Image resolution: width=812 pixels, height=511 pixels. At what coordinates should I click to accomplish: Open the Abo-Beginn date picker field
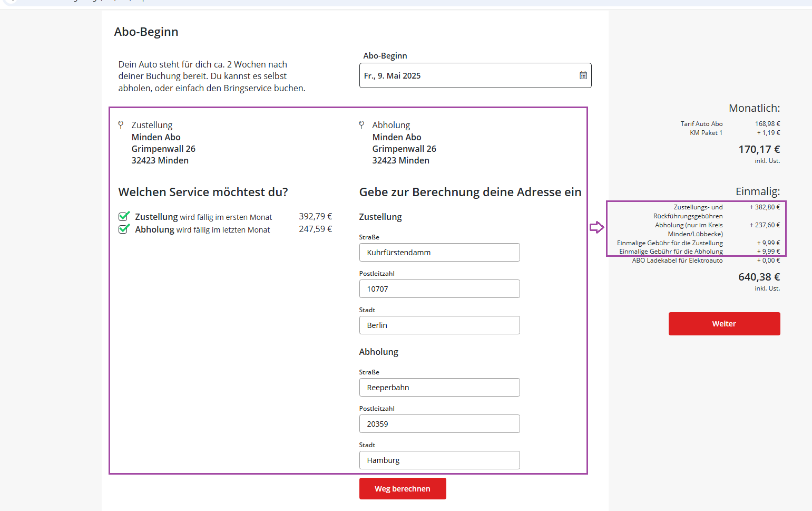[x=469, y=75]
